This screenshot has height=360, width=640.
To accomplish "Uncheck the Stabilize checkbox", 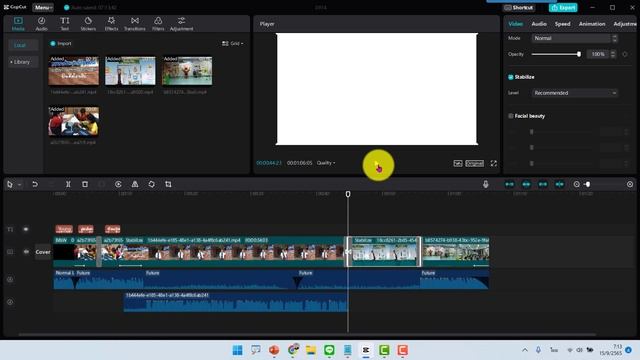I will tap(510, 77).
